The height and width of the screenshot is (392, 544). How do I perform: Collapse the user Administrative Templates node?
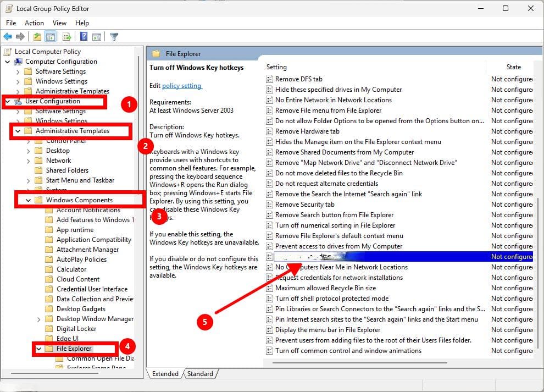[x=18, y=131]
